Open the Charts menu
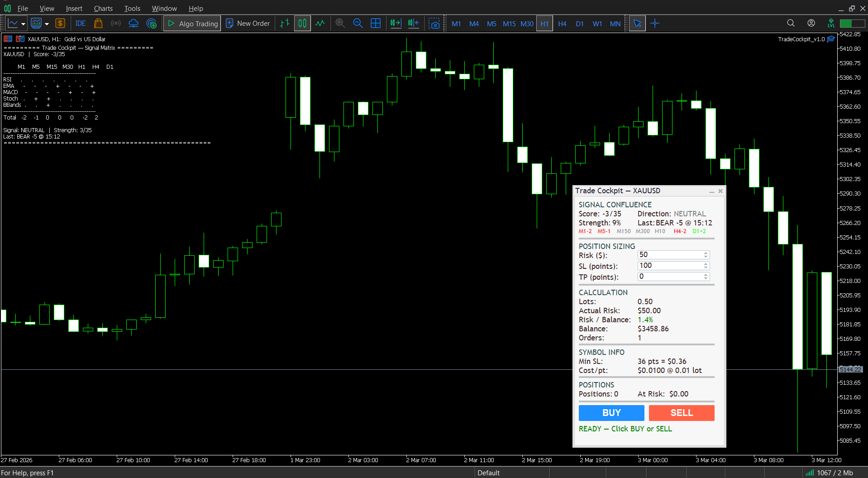 pos(103,8)
